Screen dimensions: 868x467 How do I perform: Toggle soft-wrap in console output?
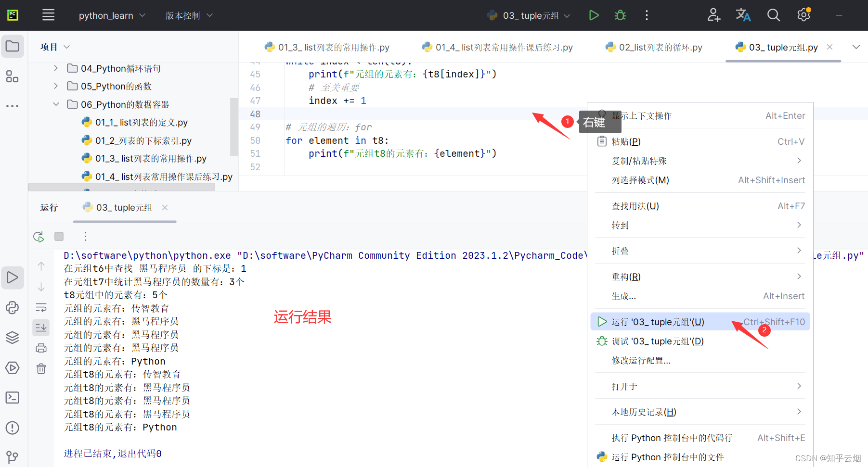pyautogui.click(x=41, y=307)
